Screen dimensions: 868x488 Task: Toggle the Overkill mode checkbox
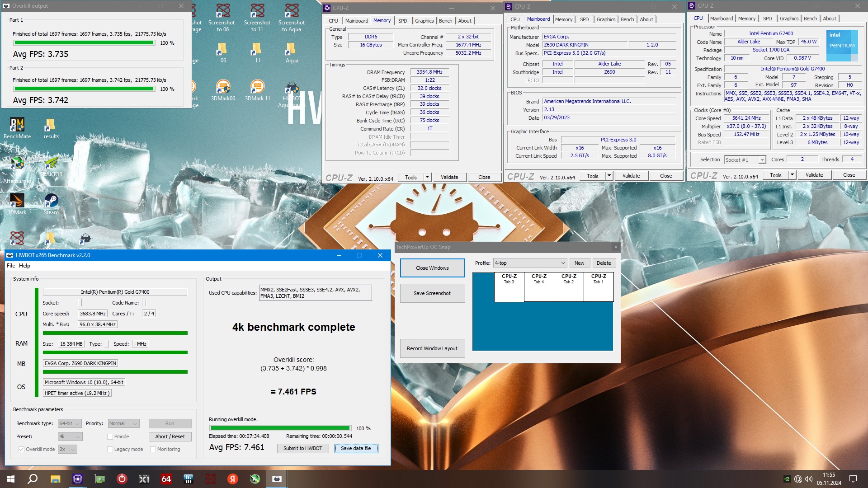pos(21,449)
